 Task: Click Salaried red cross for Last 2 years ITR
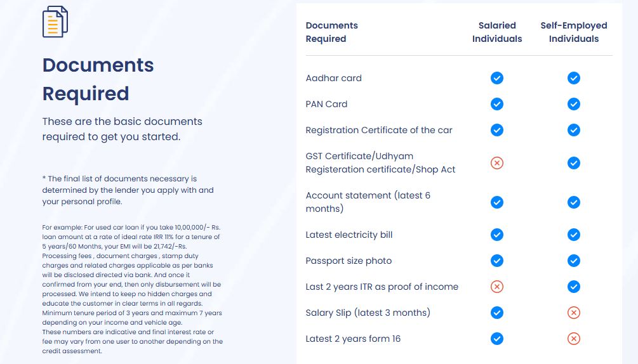pyautogui.click(x=497, y=287)
